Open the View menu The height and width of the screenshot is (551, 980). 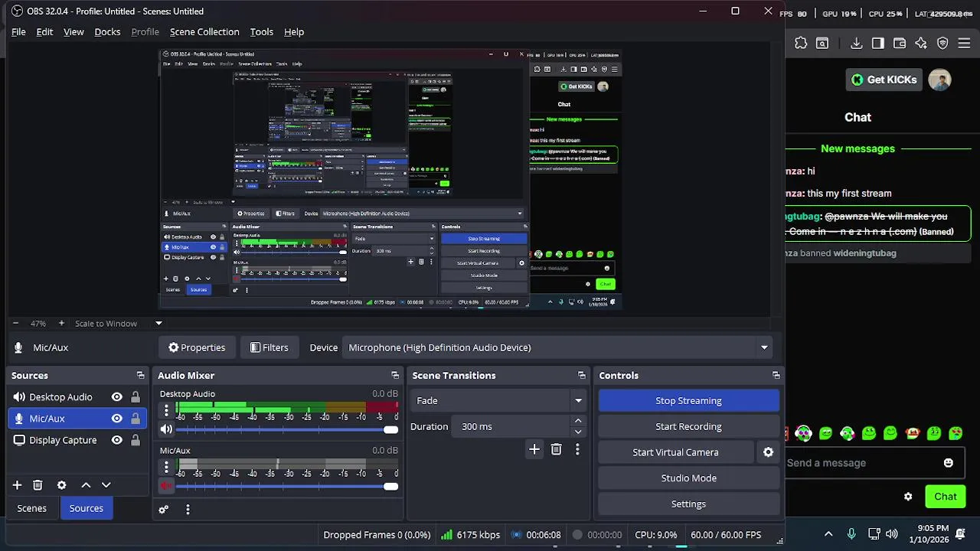[x=73, y=31]
